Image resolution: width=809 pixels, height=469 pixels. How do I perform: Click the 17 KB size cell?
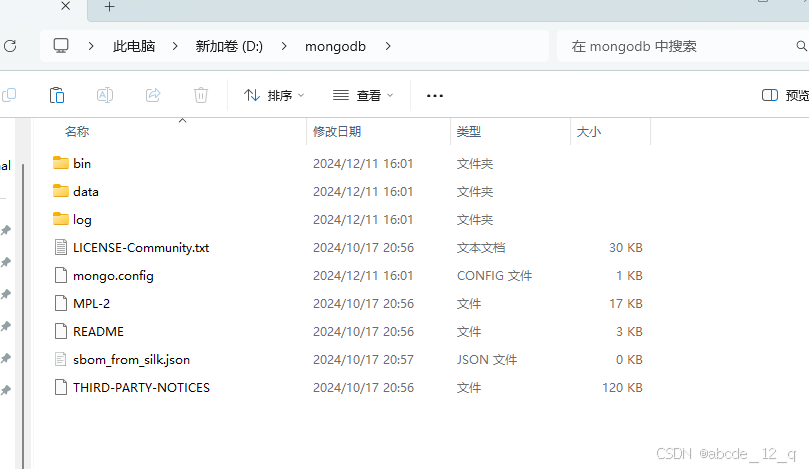[625, 303]
